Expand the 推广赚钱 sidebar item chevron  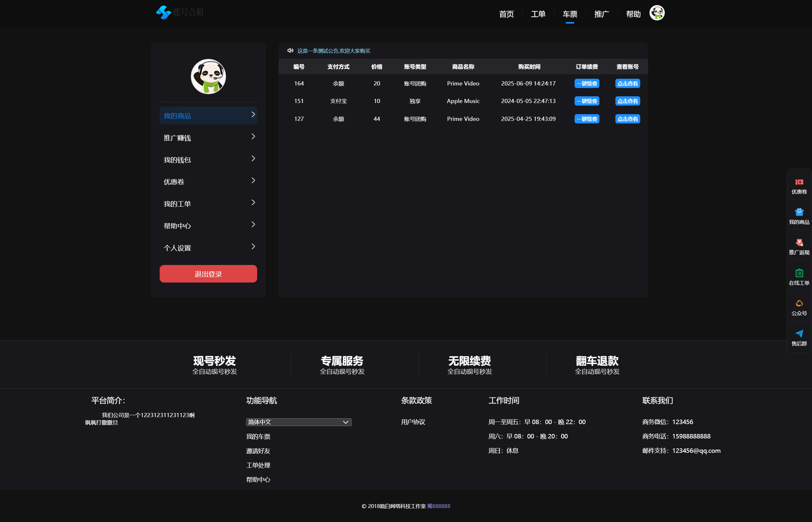[253, 136]
